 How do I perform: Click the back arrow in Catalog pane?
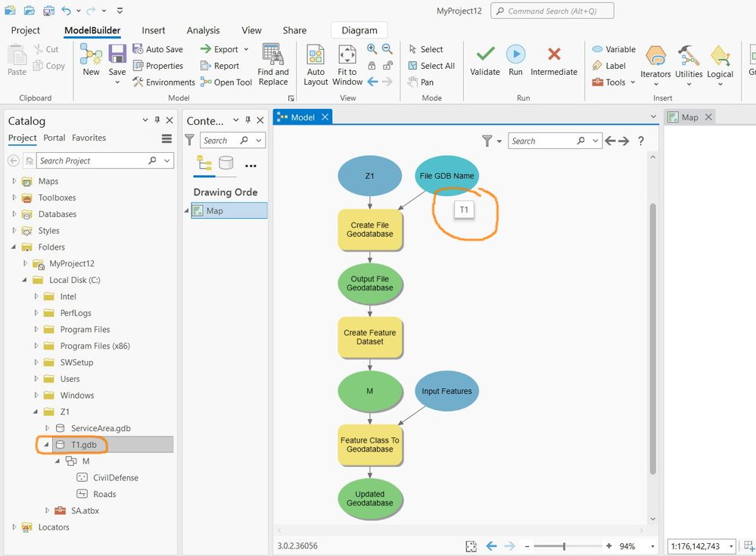[14, 160]
